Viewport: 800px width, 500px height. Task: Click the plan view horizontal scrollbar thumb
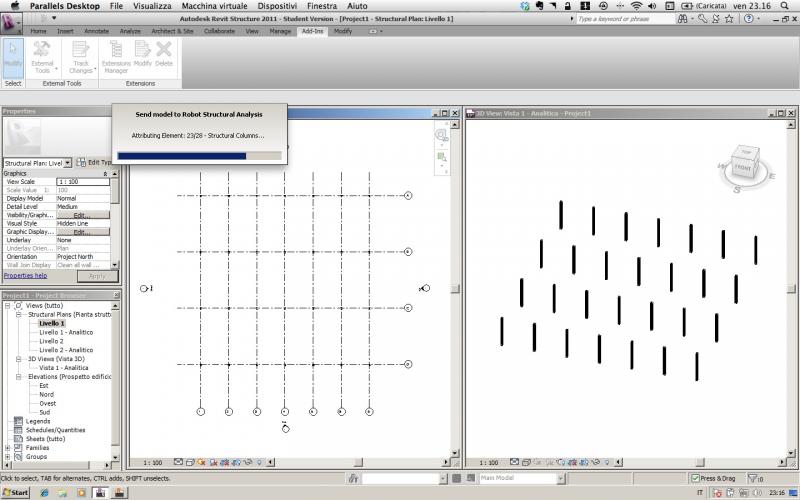click(x=358, y=463)
